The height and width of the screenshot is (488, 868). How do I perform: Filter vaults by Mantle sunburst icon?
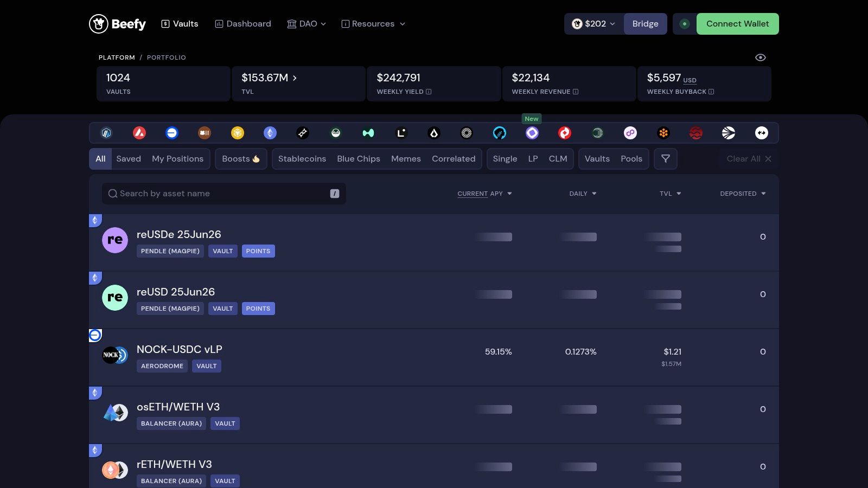[x=467, y=133]
